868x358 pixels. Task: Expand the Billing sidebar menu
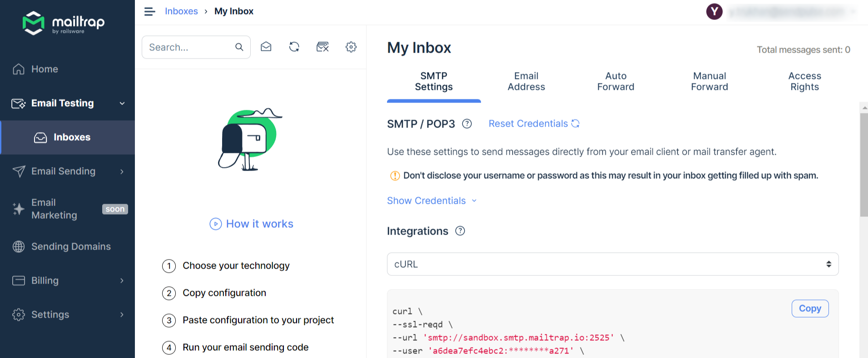[x=68, y=280]
